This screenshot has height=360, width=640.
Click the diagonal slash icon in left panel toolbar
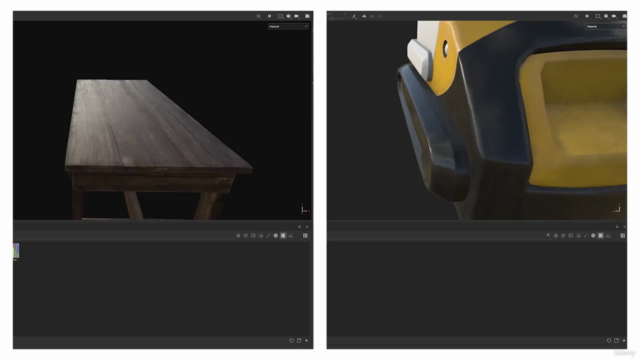(268, 236)
